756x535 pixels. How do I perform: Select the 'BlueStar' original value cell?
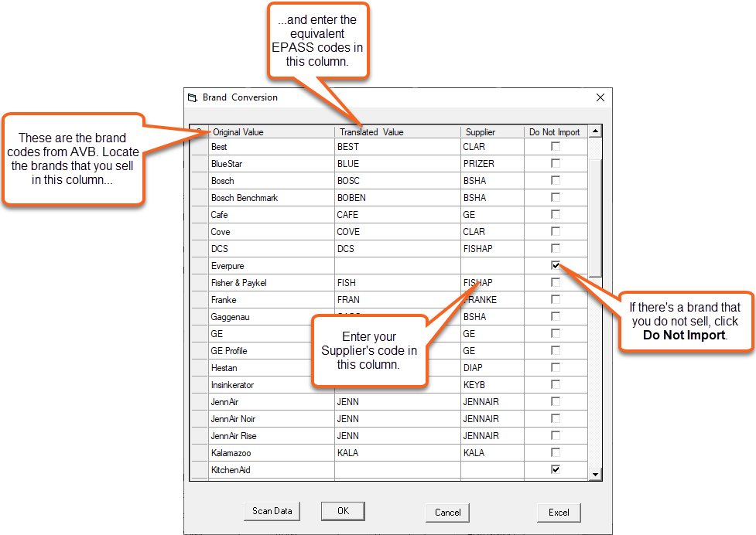[272, 164]
